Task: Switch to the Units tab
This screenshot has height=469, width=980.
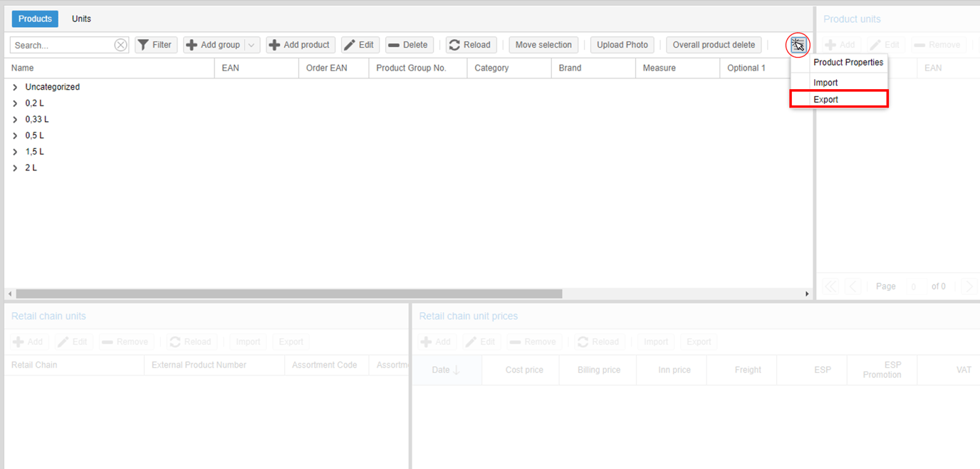Action: coord(81,19)
